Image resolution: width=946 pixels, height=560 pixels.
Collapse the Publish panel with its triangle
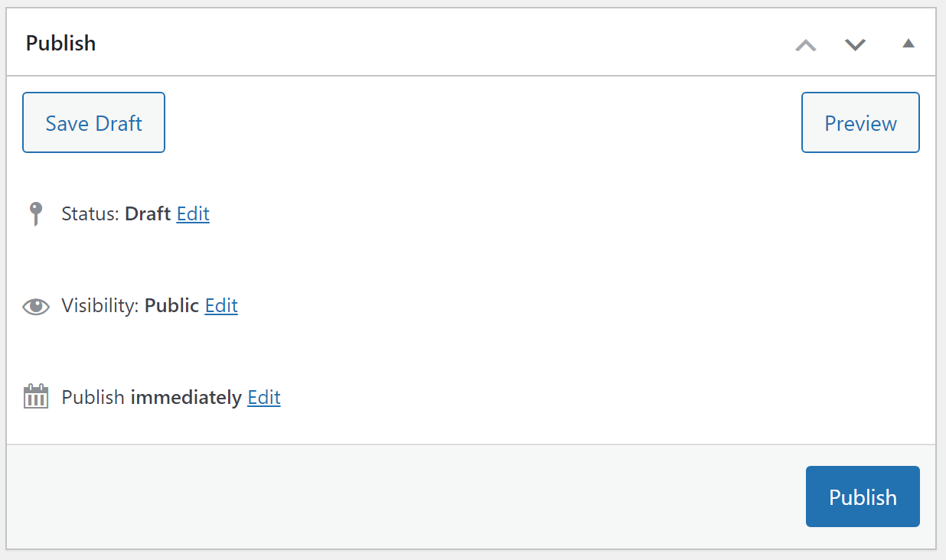908,43
